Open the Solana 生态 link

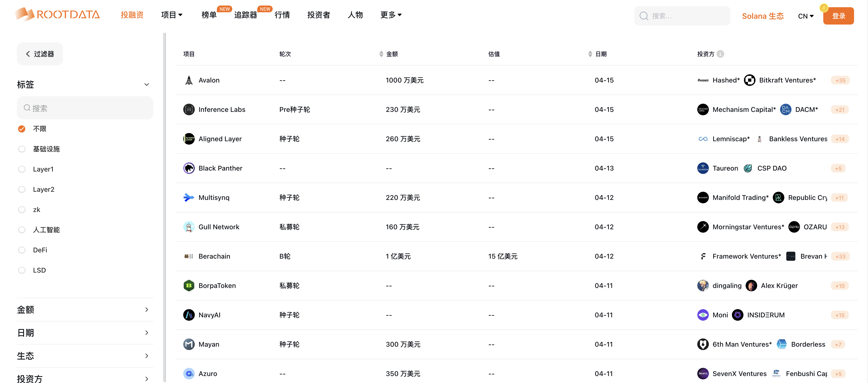[x=762, y=16]
